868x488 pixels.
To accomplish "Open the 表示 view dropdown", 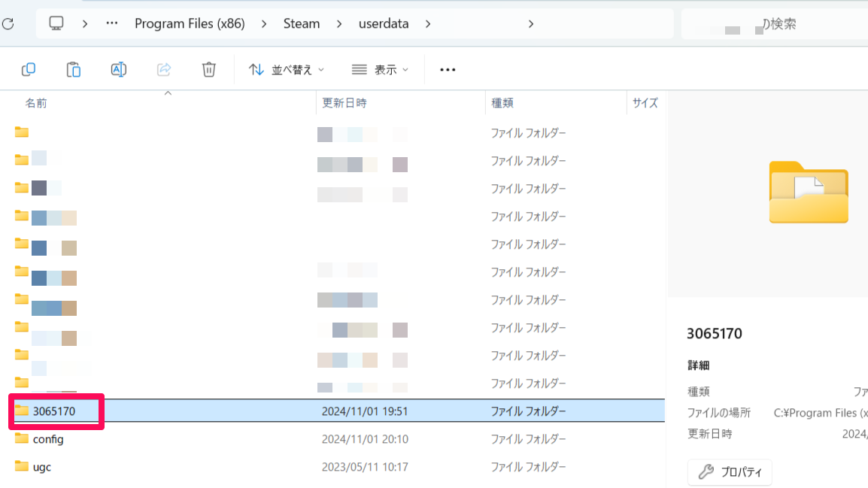I will point(380,69).
